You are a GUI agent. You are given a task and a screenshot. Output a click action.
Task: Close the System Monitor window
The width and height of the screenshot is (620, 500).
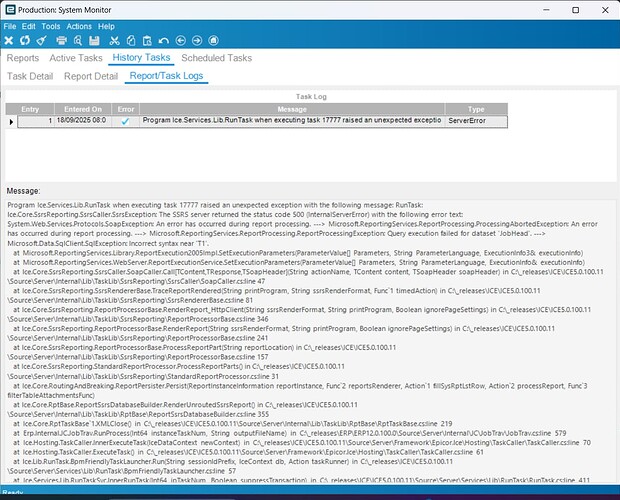(605, 10)
